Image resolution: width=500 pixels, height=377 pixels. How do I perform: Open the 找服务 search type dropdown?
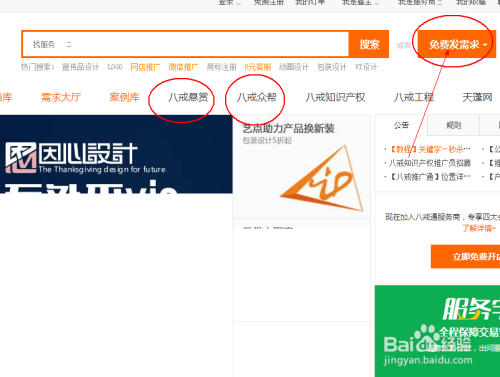pyautogui.click(x=52, y=44)
